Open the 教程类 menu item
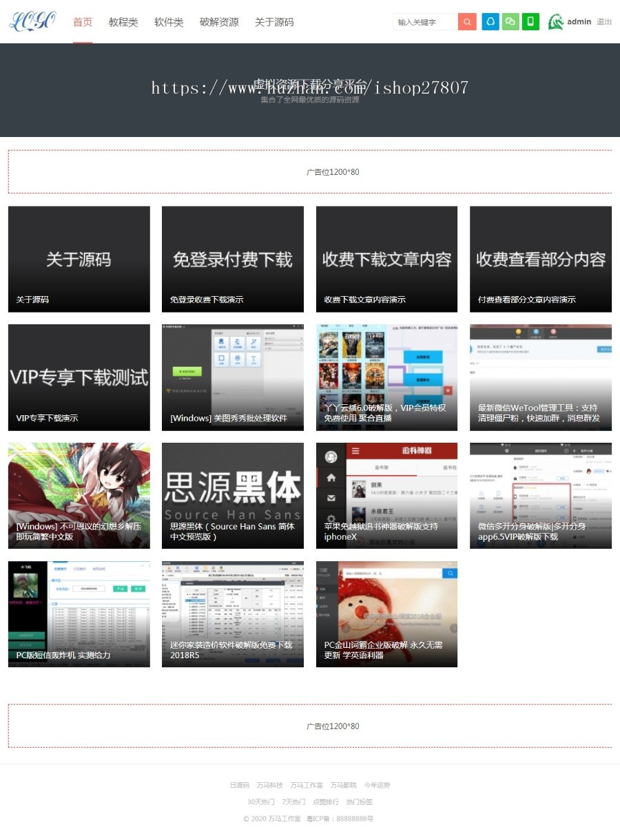Screen dimensions: 620x840 point(123,22)
